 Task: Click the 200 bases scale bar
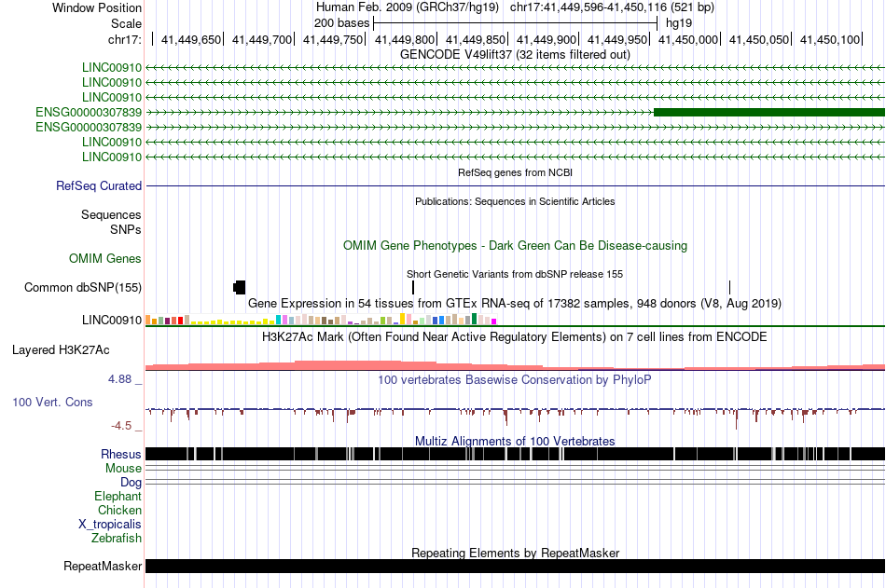(x=515, y=23)
